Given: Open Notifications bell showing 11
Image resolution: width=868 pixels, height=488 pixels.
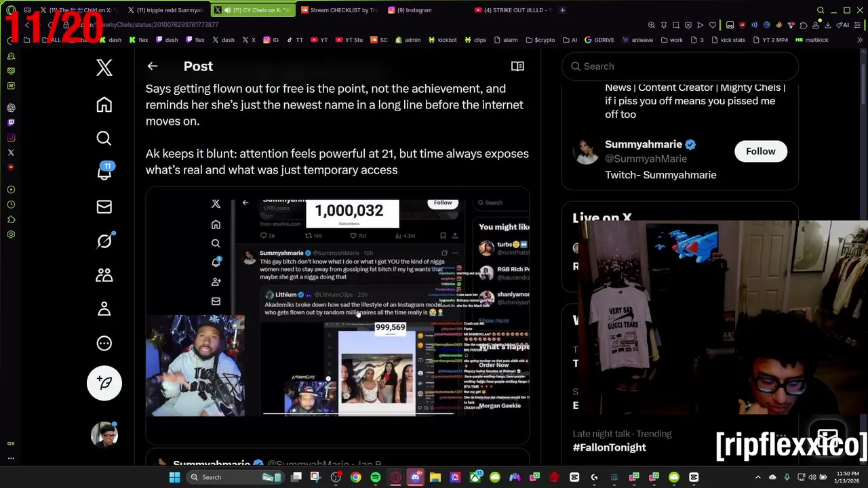Looking at the screenshot, I should click(104, 171).
